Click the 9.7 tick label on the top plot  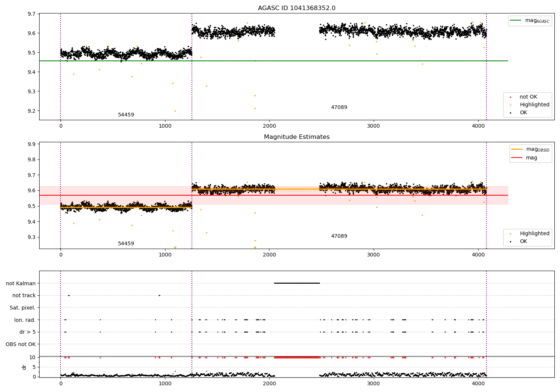pyautogui.click(x=31, y=14)
